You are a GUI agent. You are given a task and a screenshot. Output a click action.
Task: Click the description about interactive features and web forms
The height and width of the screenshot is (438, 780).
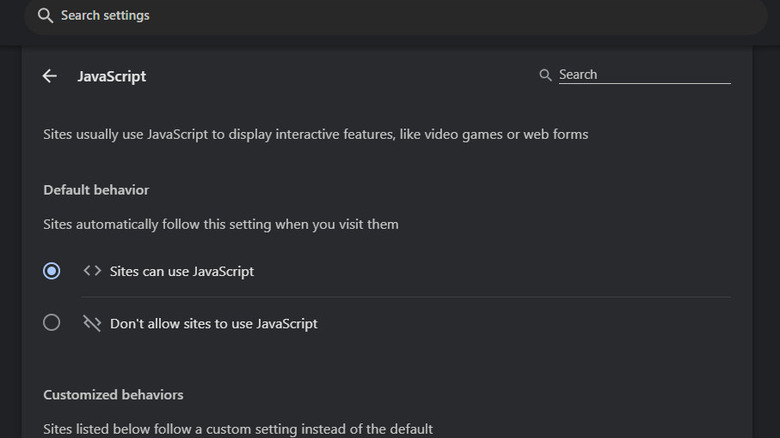point(315,134)
